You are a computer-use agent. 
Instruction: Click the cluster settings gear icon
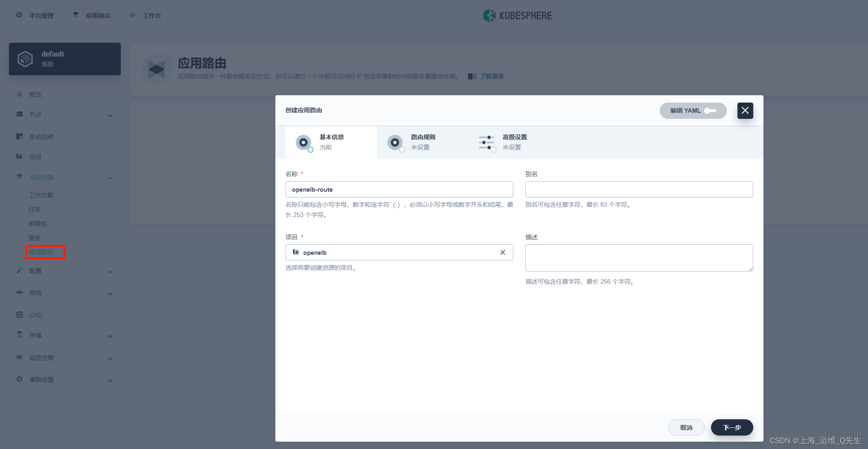click(x=20, y=379)
